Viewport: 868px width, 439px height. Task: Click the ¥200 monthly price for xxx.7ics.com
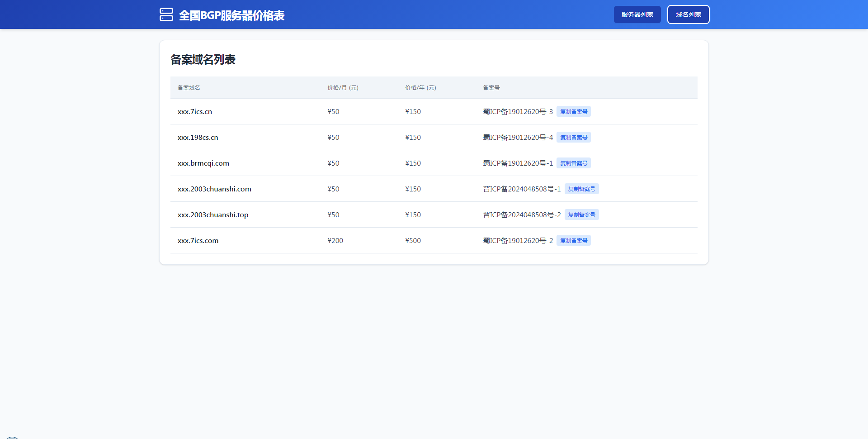pyautogui.click(x=335, y=241)
